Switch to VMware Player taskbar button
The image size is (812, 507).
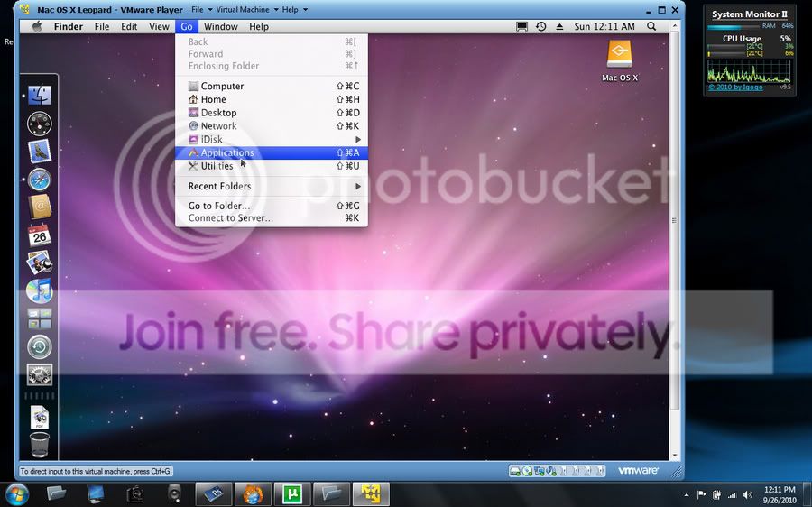coord(371,494)
